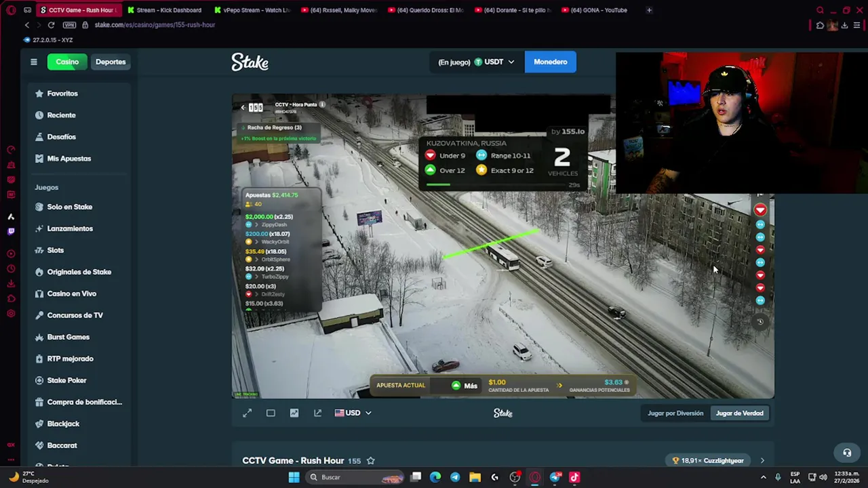Click the game back arrow near 155 logo
This screenshot has width=868, height=488.
pos(243,107)
